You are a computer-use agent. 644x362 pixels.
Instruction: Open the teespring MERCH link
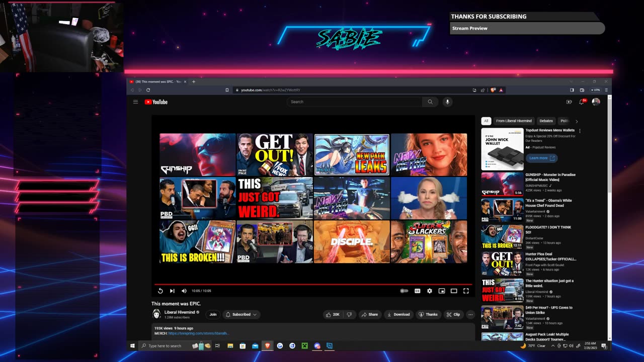tap(199, 333)
